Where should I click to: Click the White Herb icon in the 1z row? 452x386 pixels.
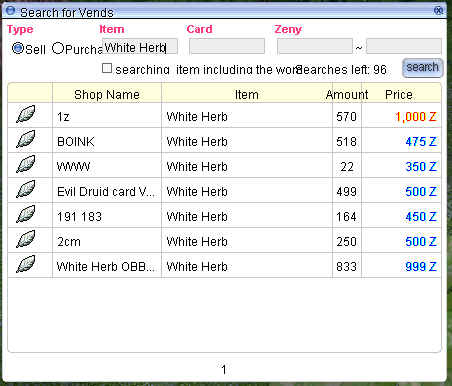click(x=26, y=114)
